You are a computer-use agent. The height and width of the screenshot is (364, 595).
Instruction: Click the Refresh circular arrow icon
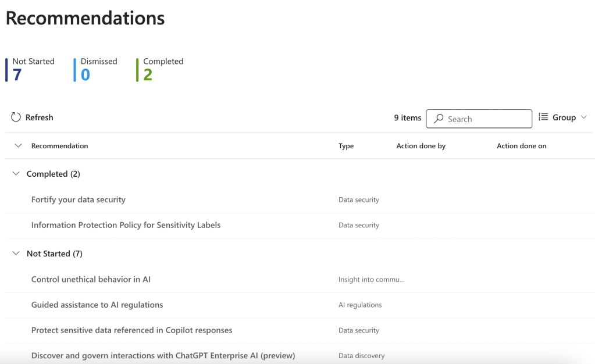pos(16,117)
